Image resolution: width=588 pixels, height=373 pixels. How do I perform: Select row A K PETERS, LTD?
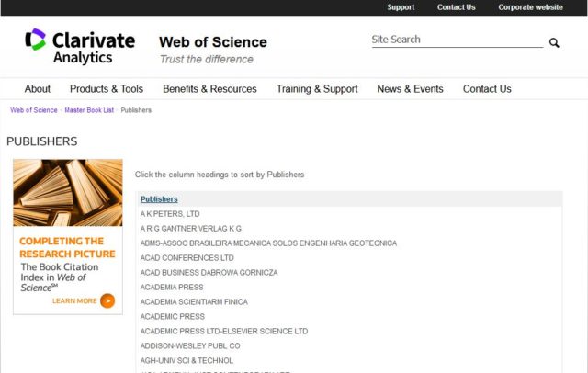(349, 214)
